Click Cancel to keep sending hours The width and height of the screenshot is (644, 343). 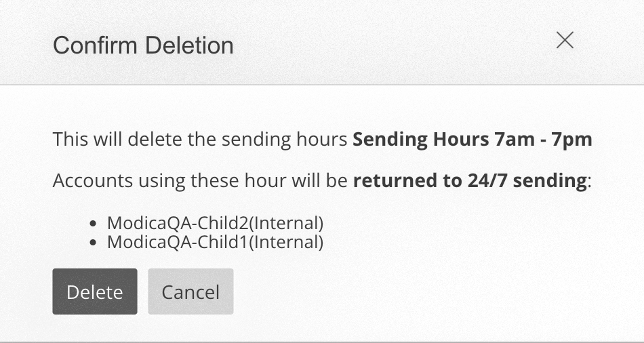tap(190, 291)
